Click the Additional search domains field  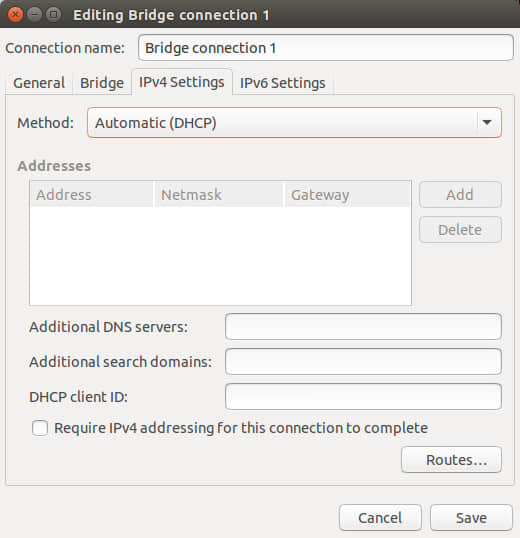pyautogui.click(x=364, y=362)
